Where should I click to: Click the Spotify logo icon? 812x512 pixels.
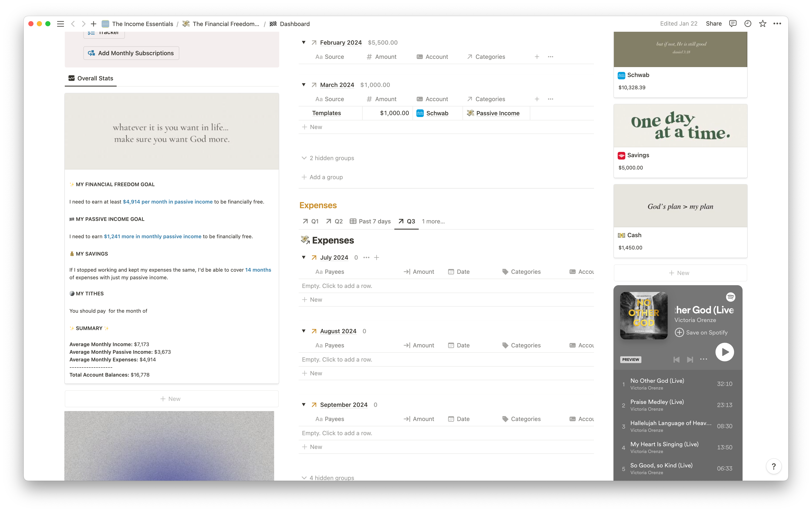(730, 297)
